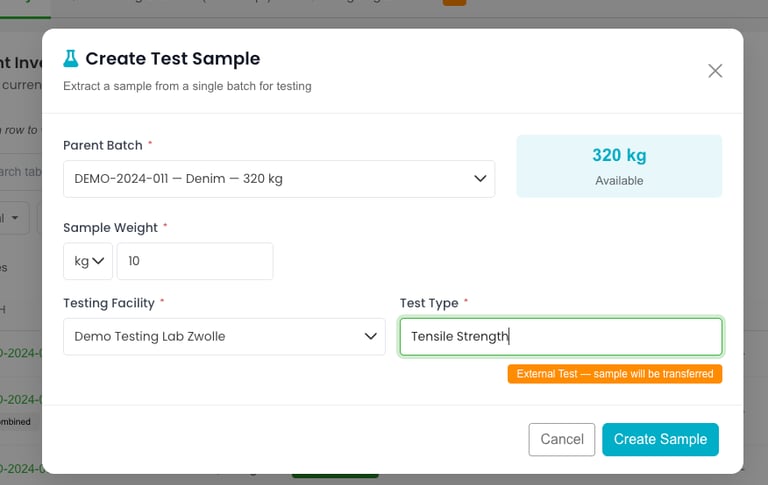Focus the Test Type text field
Image resolution: width=768 pixels, height=485 pixels.
[x=560, y=336]
